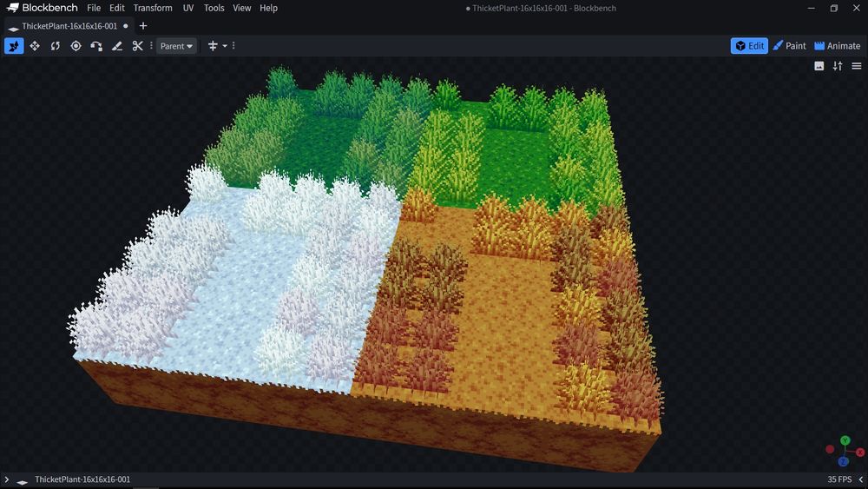Select the Pivot tool target icon
This screenshot has height=489, width=868.
point(76,46)
